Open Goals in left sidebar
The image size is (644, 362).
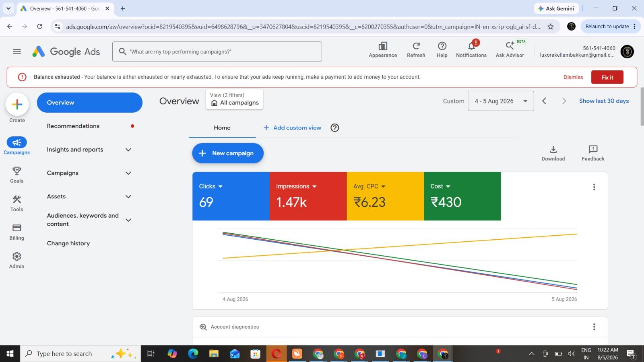coord(17,175)
